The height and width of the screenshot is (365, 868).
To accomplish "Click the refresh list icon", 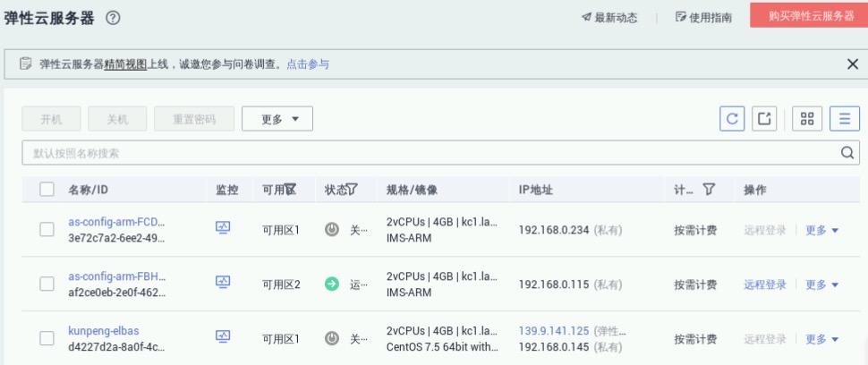I will 732,119.
